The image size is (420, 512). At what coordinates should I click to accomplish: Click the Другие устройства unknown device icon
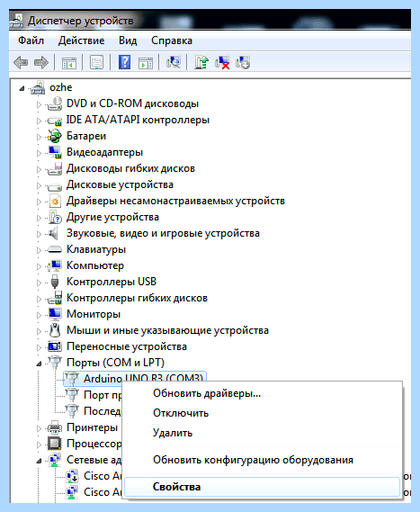[x=55, y=217]
